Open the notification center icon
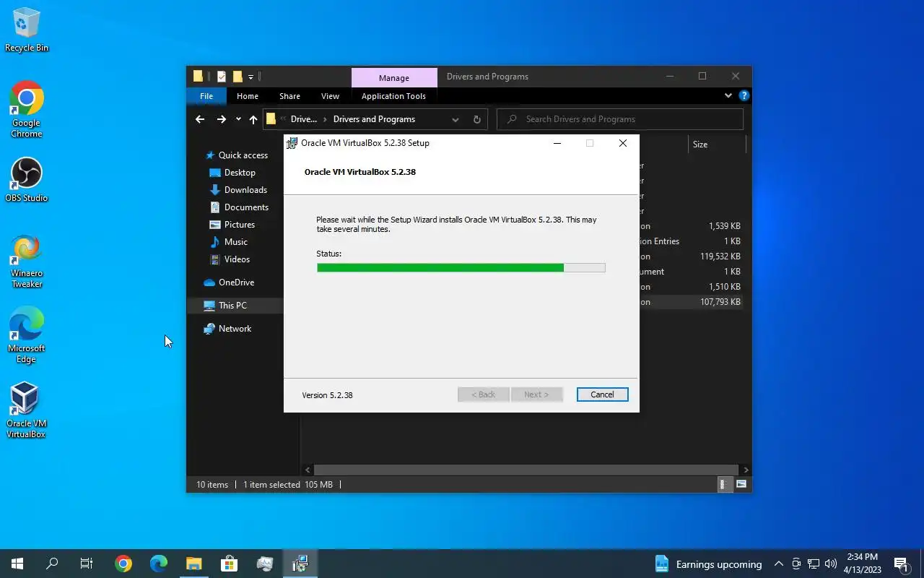This screenshot has width=924, height=578. coord(901,564)
